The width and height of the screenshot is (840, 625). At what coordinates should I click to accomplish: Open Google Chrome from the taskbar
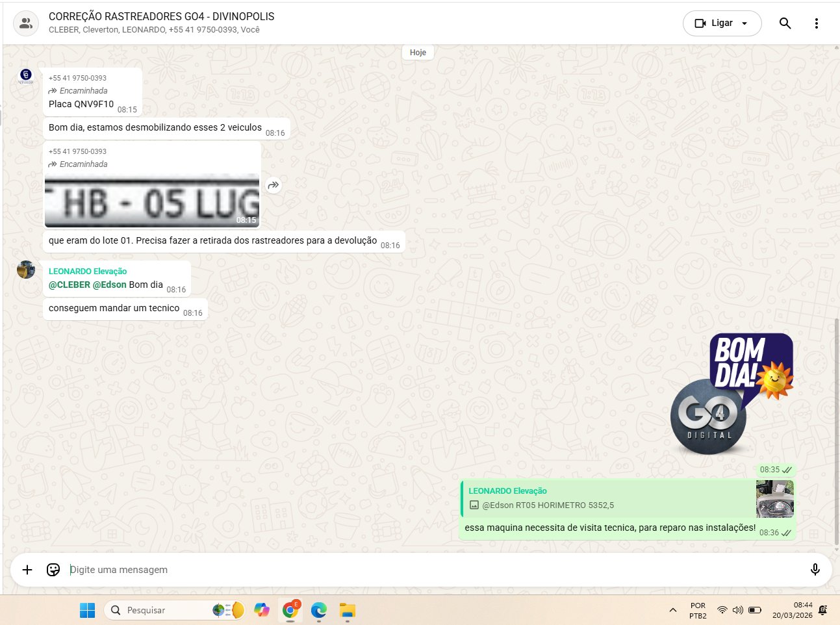coord(290,610)
